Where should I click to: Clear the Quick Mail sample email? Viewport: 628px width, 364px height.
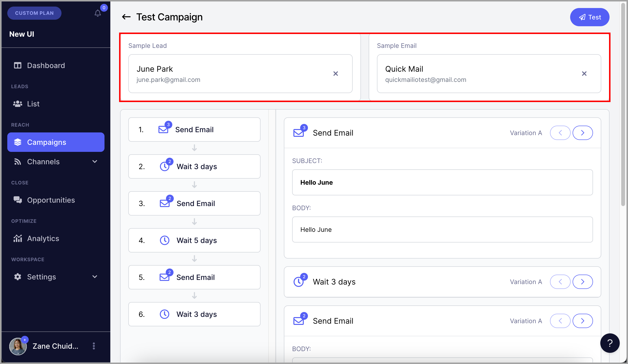coord(584,73)
